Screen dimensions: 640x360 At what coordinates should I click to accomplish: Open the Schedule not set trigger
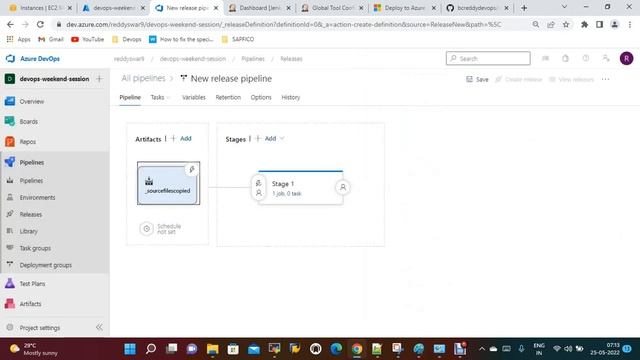(x=160, y=229)
